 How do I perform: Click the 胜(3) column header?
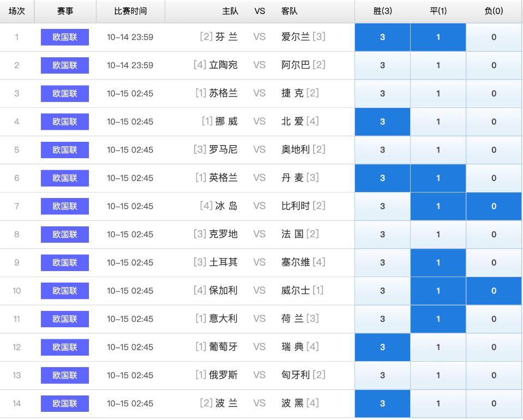coord(383,11)
